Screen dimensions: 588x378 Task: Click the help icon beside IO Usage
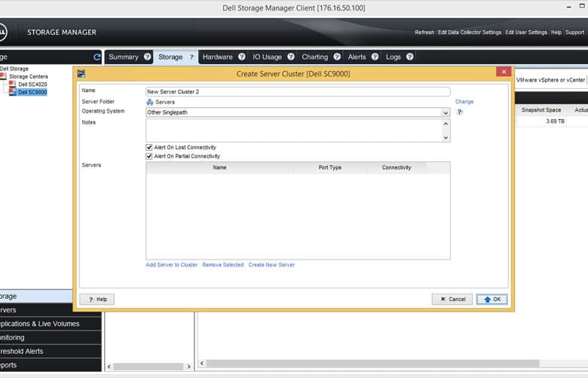point(291,57)
